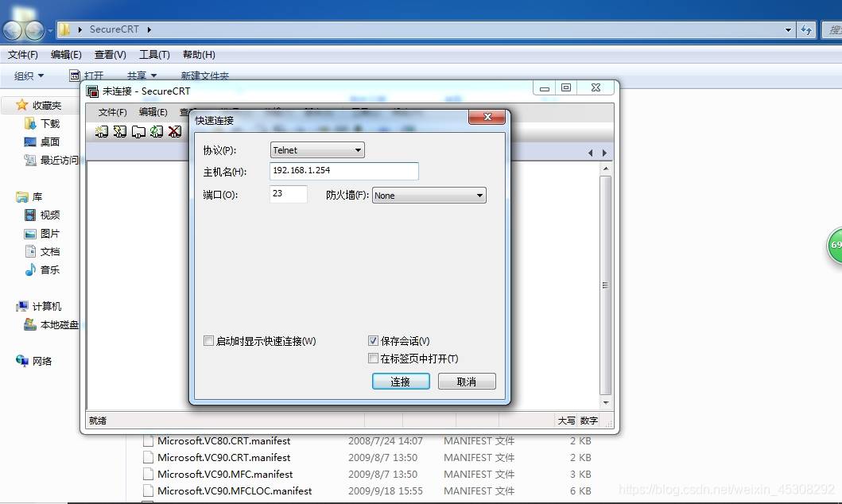Click the Quick Connect lightning toolbar icon
Viewport: 842px width, 504px height.
tap(120, 131)
